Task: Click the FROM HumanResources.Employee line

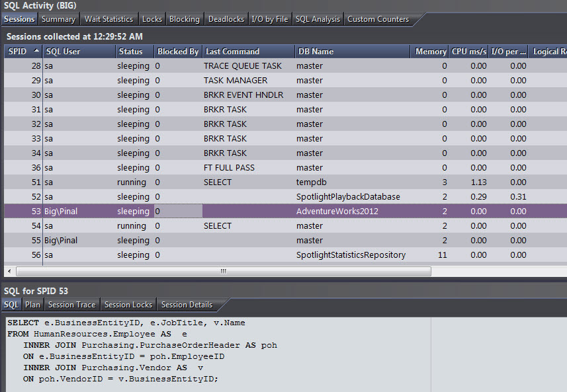Action: click(x=97, y=334)
